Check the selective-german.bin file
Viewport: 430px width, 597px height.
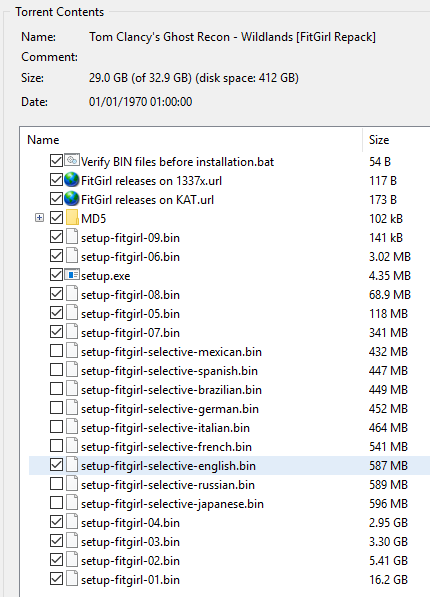point(56,408)
